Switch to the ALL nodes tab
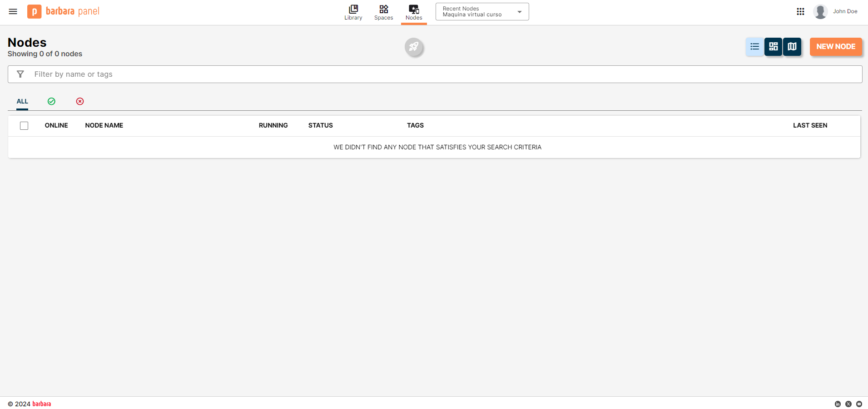868x409 pixels. 22,101
